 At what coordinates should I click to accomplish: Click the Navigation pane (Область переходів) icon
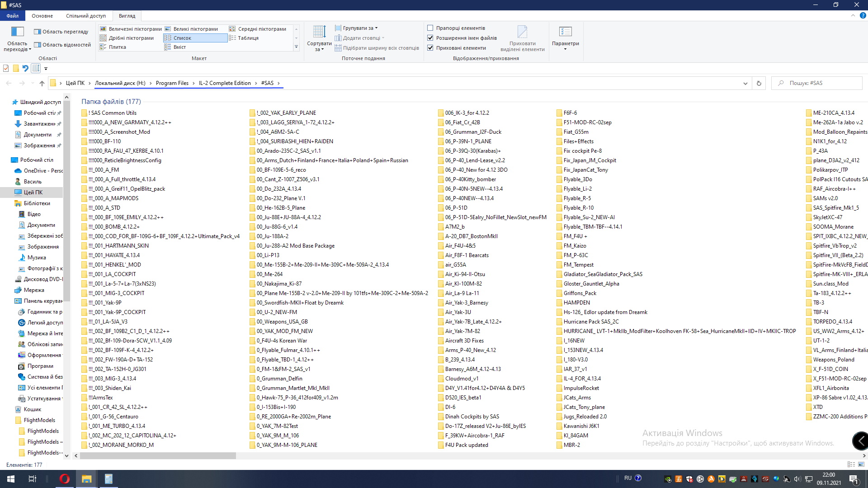[x=17, y=32]
